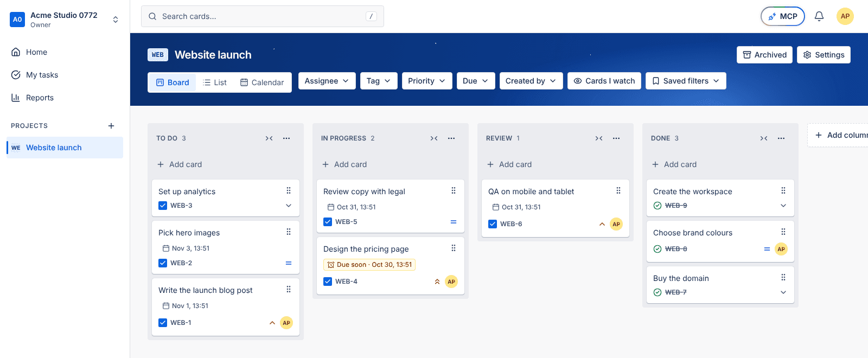Open the AP user avatar menu
Viewport: 868px width, 358px height.
click(845, 16)
